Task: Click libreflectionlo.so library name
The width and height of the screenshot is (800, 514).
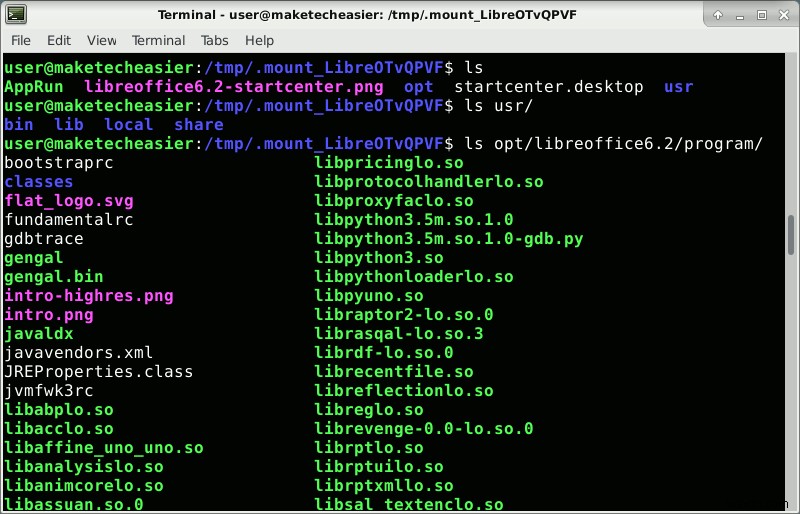Action: click(x=404, y=390)
